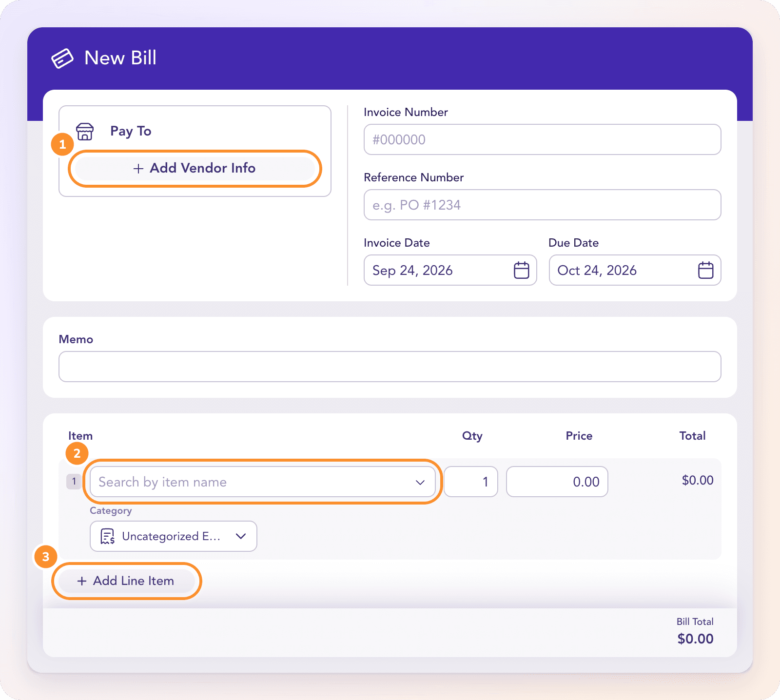Click the plus icon in Add Line Item
The image size is (780, 700).
(x=82, y=581)
